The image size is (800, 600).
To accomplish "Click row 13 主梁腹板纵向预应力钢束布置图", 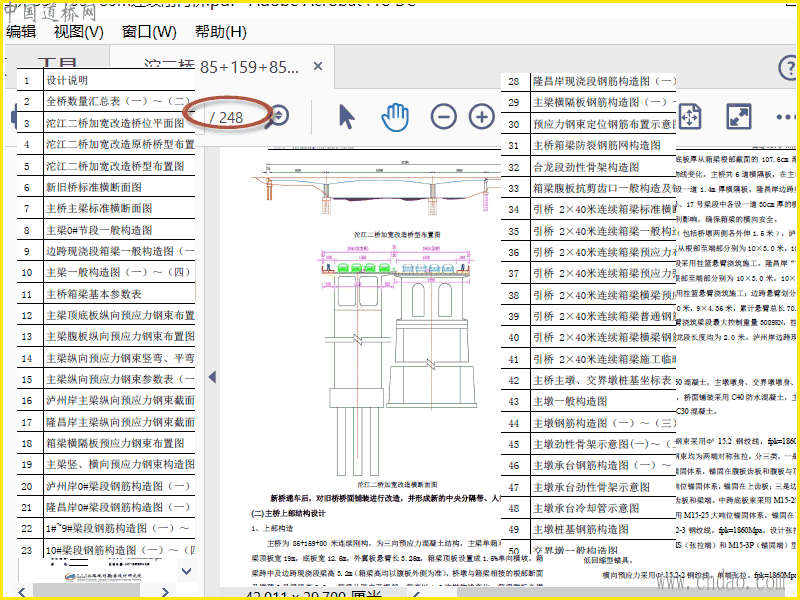I will tap(106, 336).
